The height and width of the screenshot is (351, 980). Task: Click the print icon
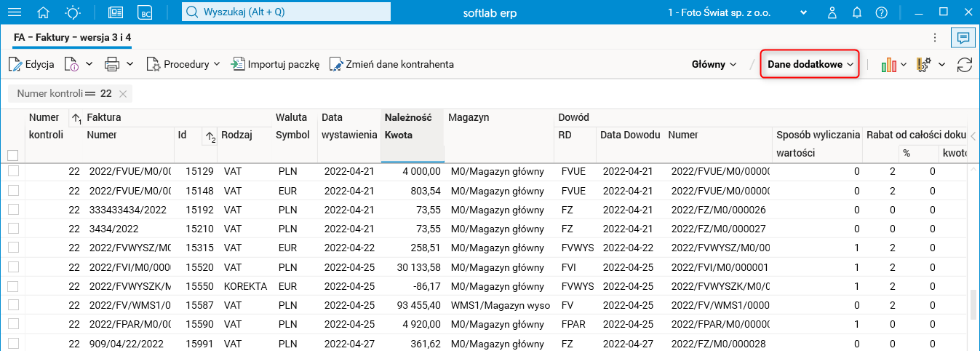click(112, 64)
